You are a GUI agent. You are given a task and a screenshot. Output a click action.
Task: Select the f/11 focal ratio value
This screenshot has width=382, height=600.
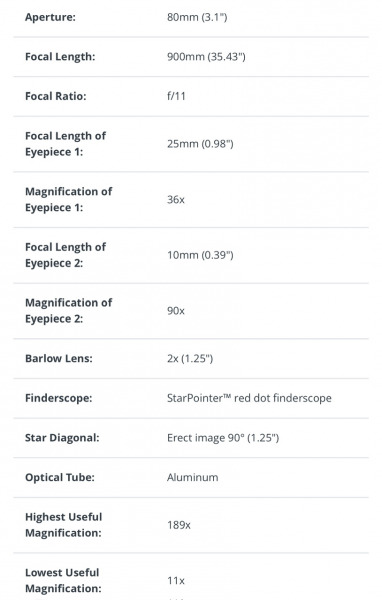(x=176, y=96)
